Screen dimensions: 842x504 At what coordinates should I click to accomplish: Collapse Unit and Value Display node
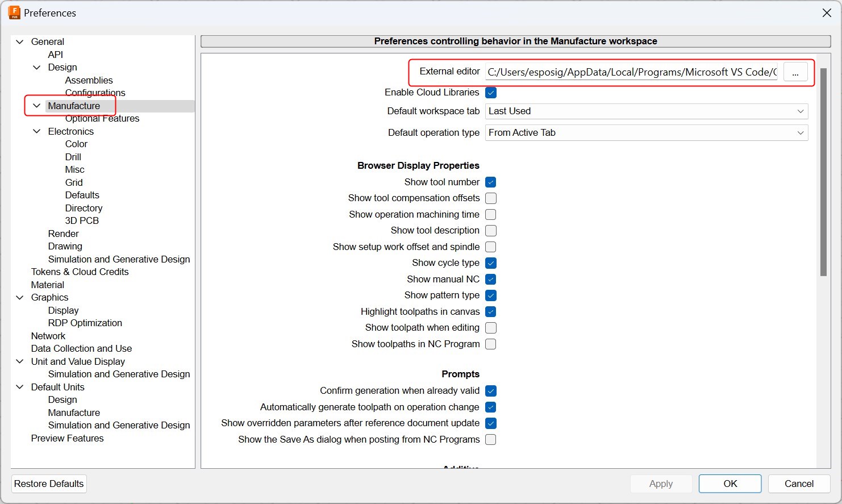pyautogui.click(x=20, y=361)
